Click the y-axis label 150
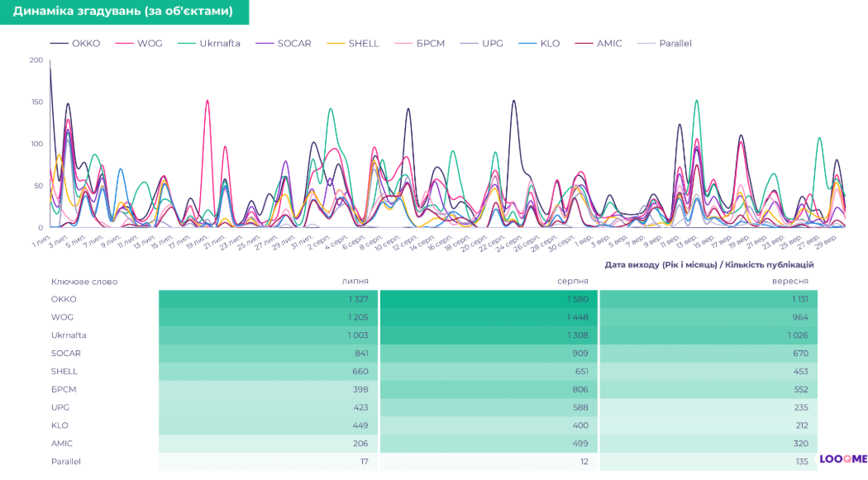The height and width of the screenshot is (480, 868). [x=36, y=102]
